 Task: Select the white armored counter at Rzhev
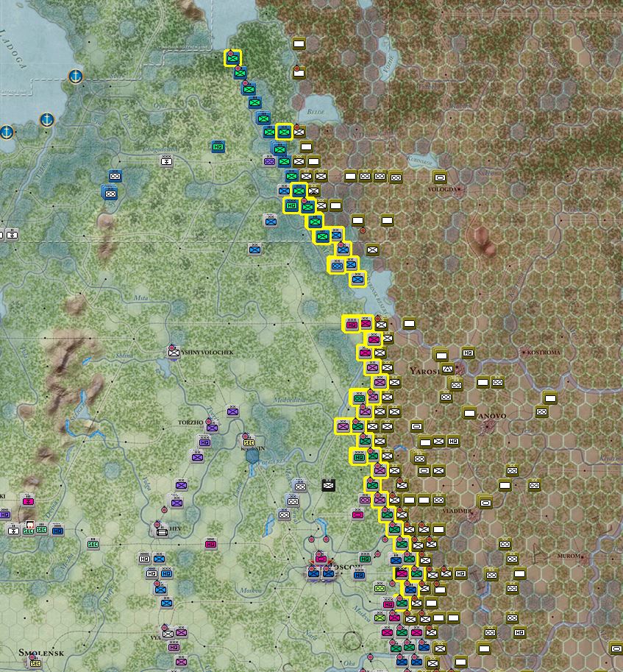pos(162,532)
